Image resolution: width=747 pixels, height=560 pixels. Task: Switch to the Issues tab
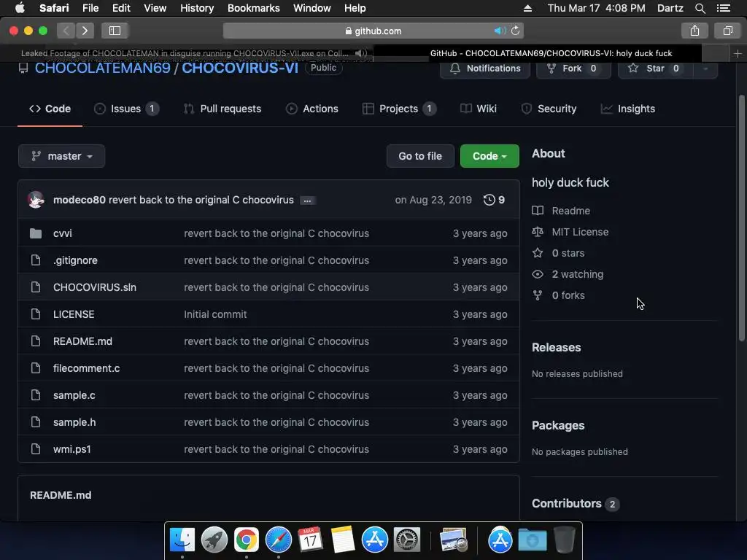point(126,109)
